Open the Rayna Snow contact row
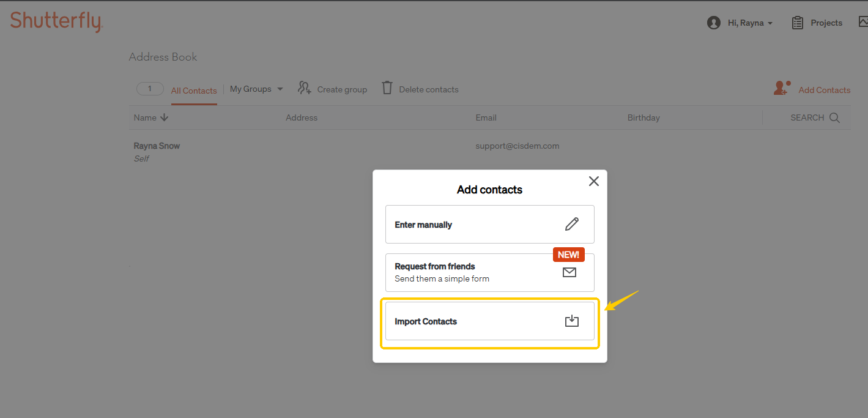Image resolution: width=868 pixels, height=418 pixels. point(157,146)
